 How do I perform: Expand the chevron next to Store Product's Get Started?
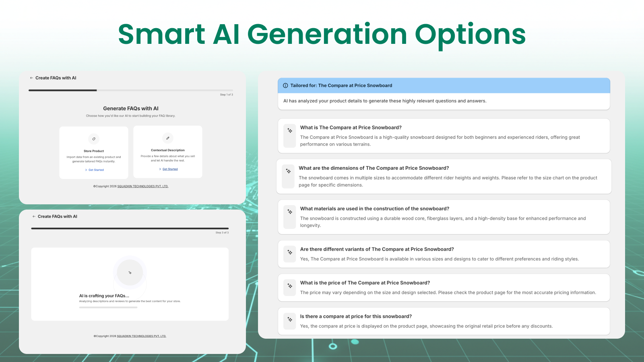point(86,170)
